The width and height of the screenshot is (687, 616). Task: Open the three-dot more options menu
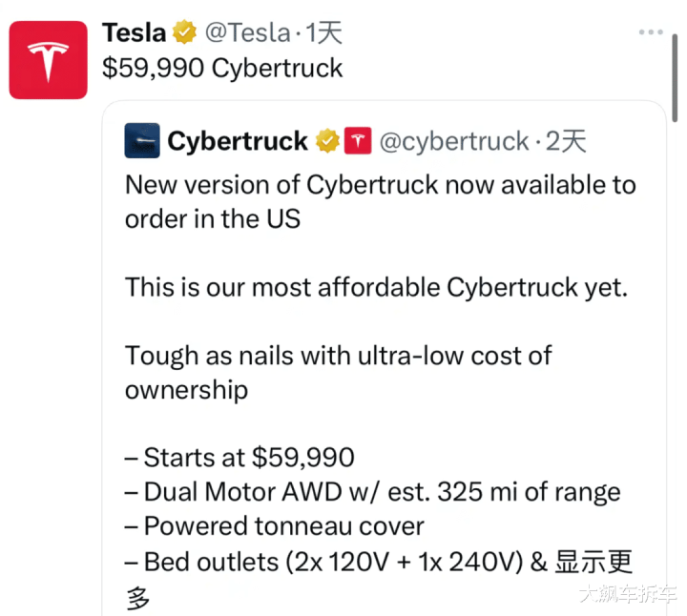coord(651,32)
